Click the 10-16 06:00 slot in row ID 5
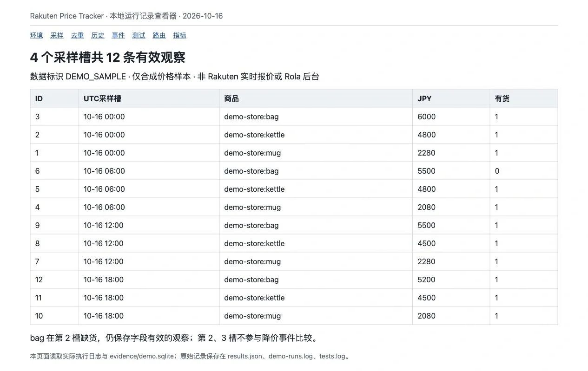Viewport: 588px width, 371px height. click(x=104, y=189)
